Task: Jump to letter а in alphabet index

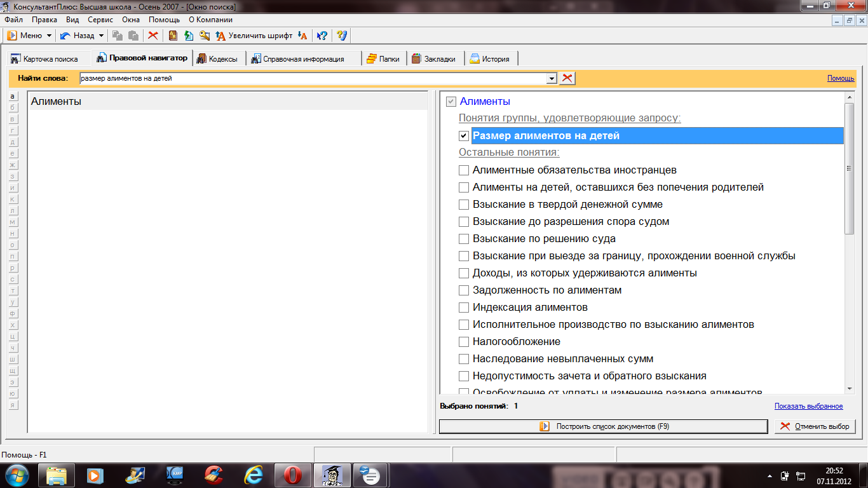Action: 13,97
